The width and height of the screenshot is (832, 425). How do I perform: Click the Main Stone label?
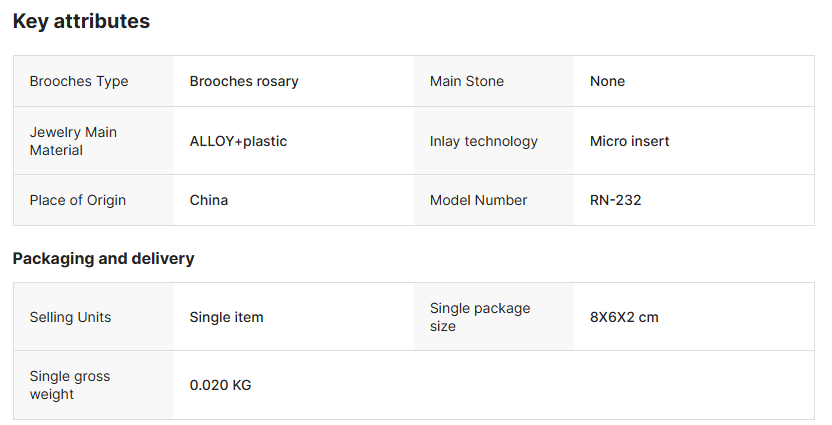(467, 81)
